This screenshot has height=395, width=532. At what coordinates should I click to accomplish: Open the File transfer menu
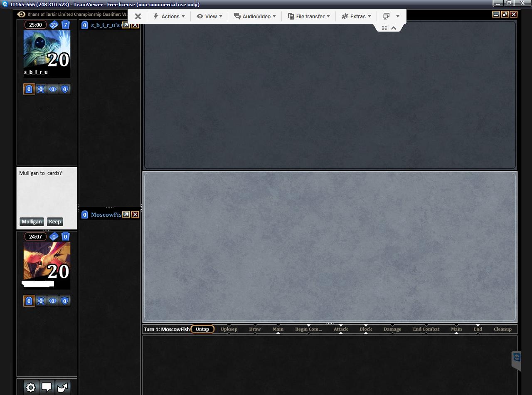pyautogui.click(x=309, y=16)
